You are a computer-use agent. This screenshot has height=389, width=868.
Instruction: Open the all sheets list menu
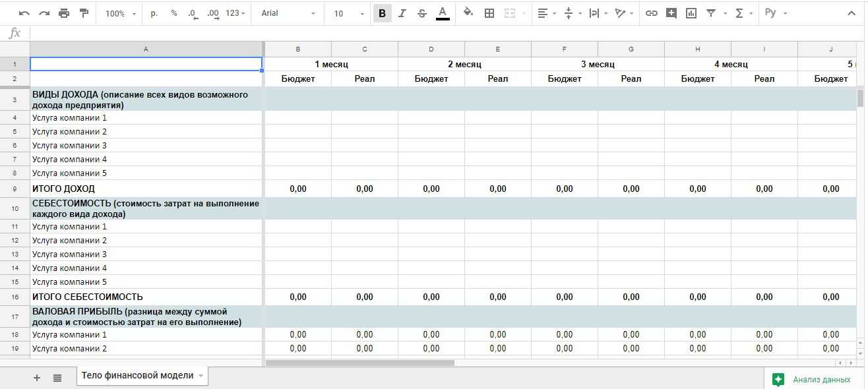(57, 378)
